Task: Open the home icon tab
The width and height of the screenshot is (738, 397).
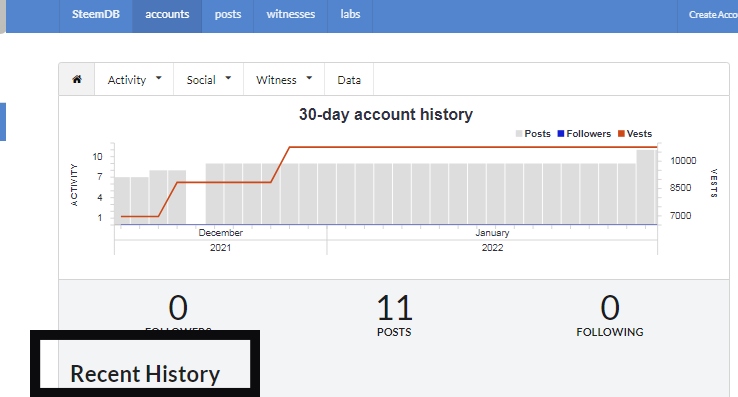Action: [77, 80]
